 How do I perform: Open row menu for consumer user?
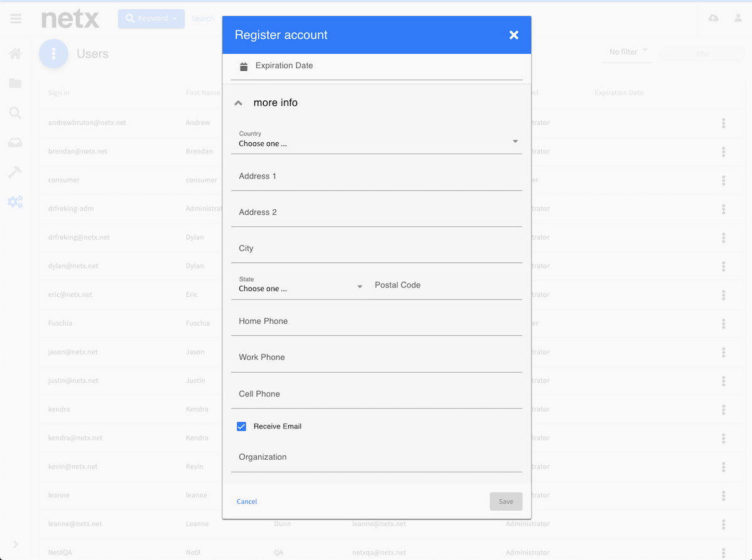723,180
